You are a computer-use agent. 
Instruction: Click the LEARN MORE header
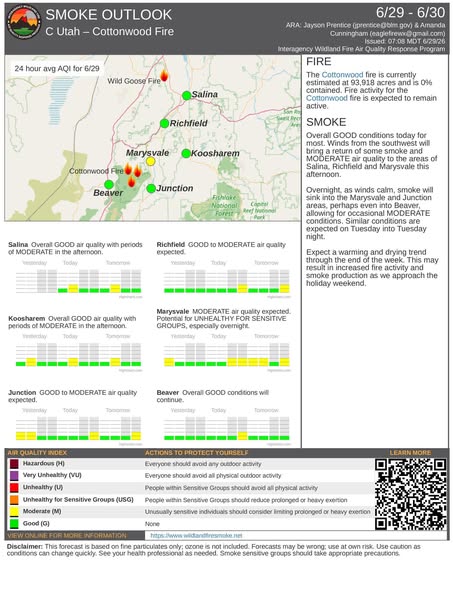[410, 453]
